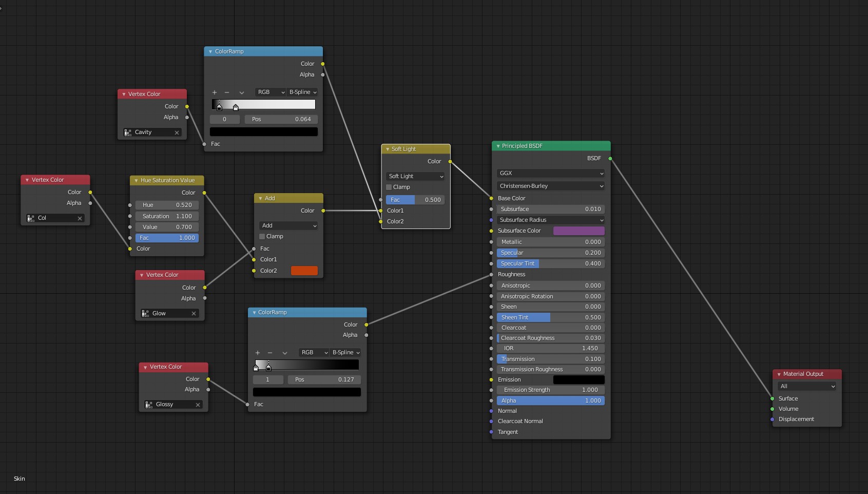Click the Col vertex color layer icon
The height and width of the screenshot is (494, 868).
(31, 218)
